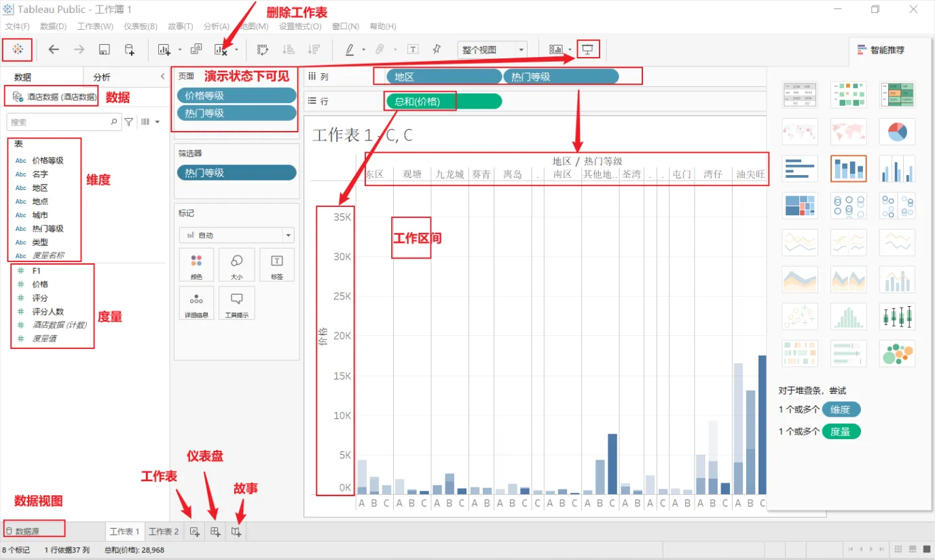This screenshot has height=560, width=935.
Task: Open the show/hide cards bar-chart icon
Action: (x=556, y=50)
